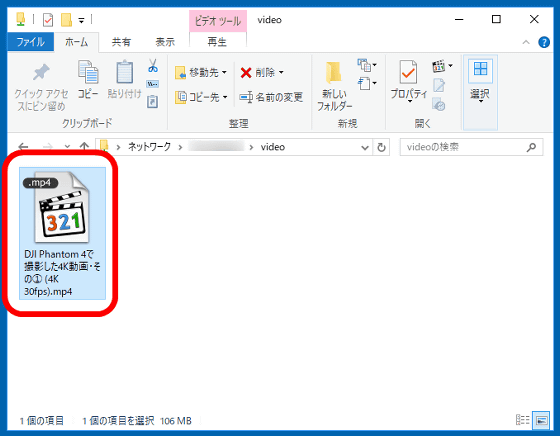This screenshot has width=560, height=436.
Task: Select the DJI Phantom 4 mp4 file
Action: (x=62, y=233)
